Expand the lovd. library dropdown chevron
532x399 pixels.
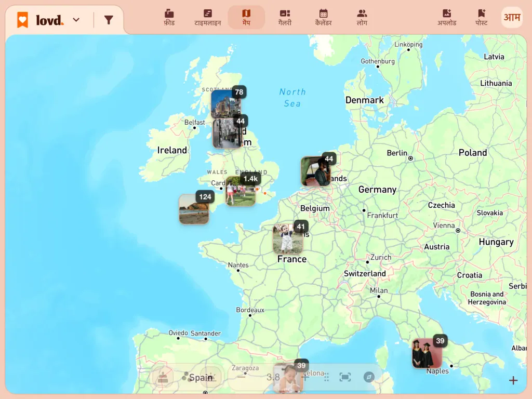coord(76,20)
